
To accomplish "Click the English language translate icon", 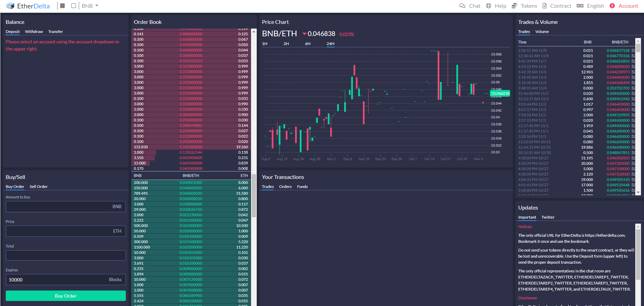I will [580, 6].
